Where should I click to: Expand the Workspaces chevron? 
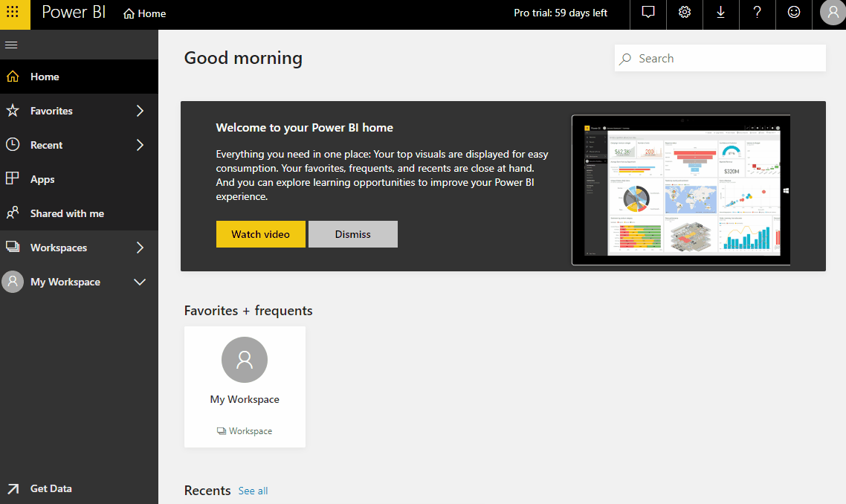point(140,248)
